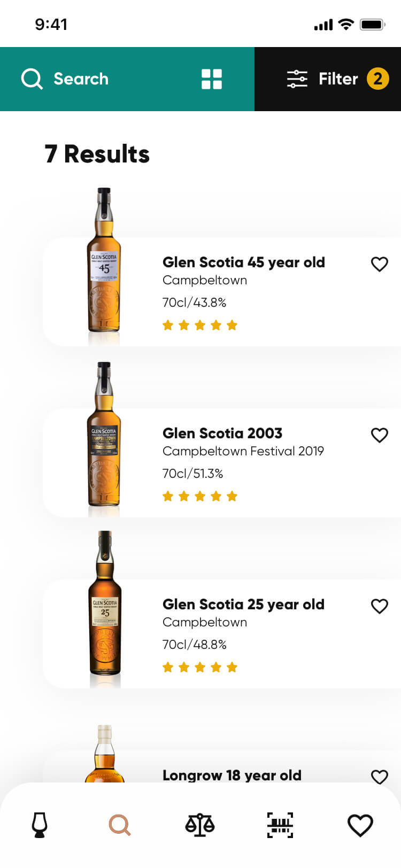Click the Search text field in header

pyautogui.click(x=81, y=79)
